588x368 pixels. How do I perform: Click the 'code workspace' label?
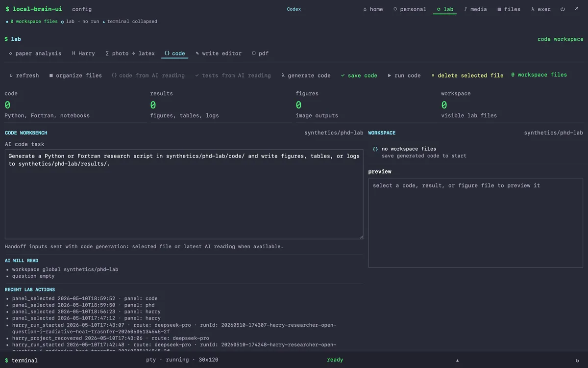(x=561, y=39)
